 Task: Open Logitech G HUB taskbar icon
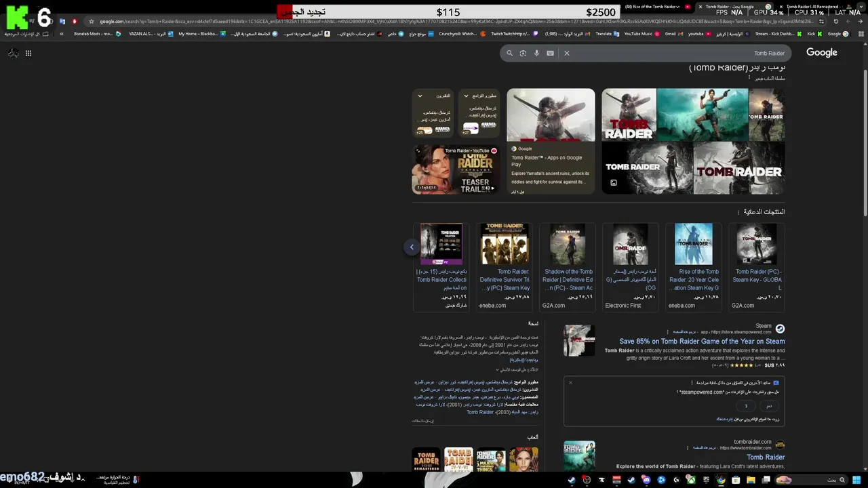(676, 480)
